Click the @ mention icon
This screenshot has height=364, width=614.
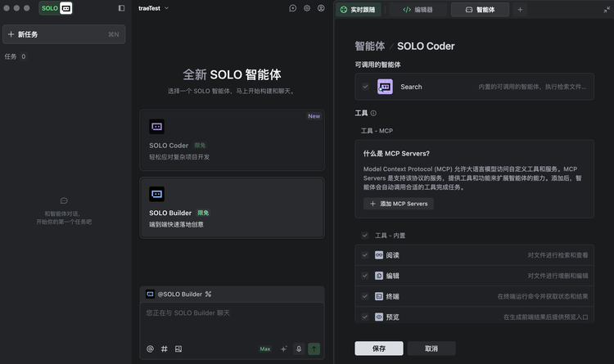coord(150,348)
